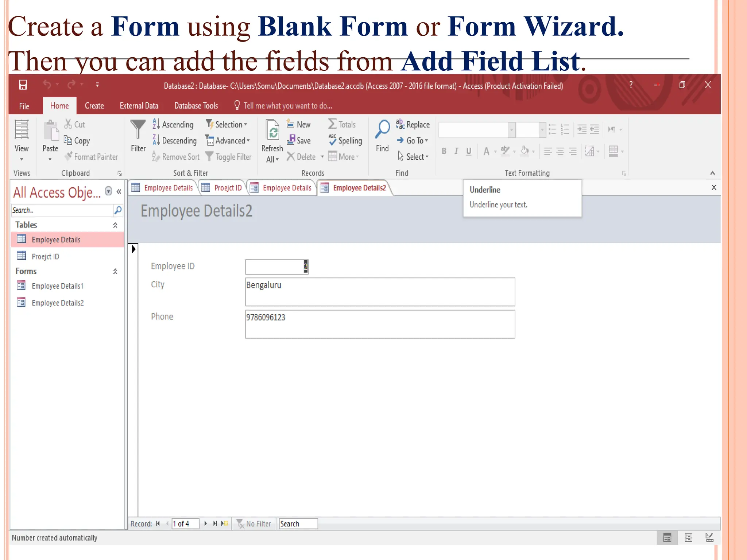Collapse the Forms group in navigation pane
Image resolution: width=747 pixels, height=560 pixels.
(x=115, y=271)
